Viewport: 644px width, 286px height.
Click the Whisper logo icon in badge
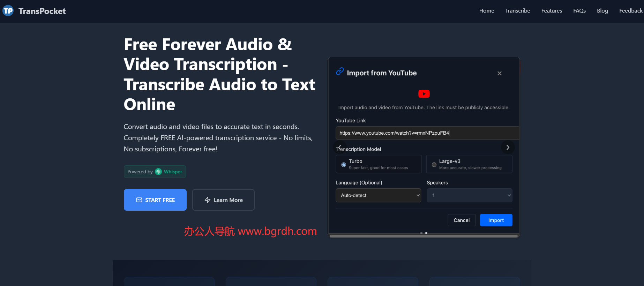coord(158,172)
